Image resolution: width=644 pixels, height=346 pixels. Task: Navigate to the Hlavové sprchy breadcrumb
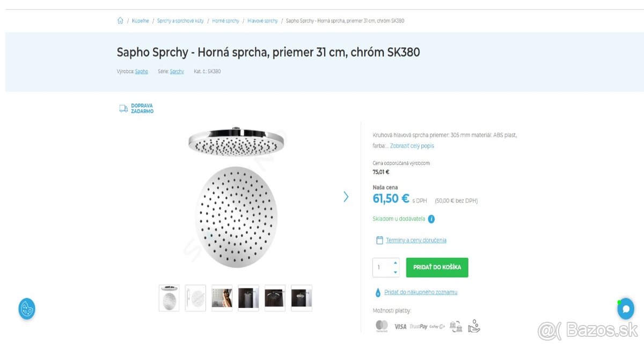pos(262,20)
